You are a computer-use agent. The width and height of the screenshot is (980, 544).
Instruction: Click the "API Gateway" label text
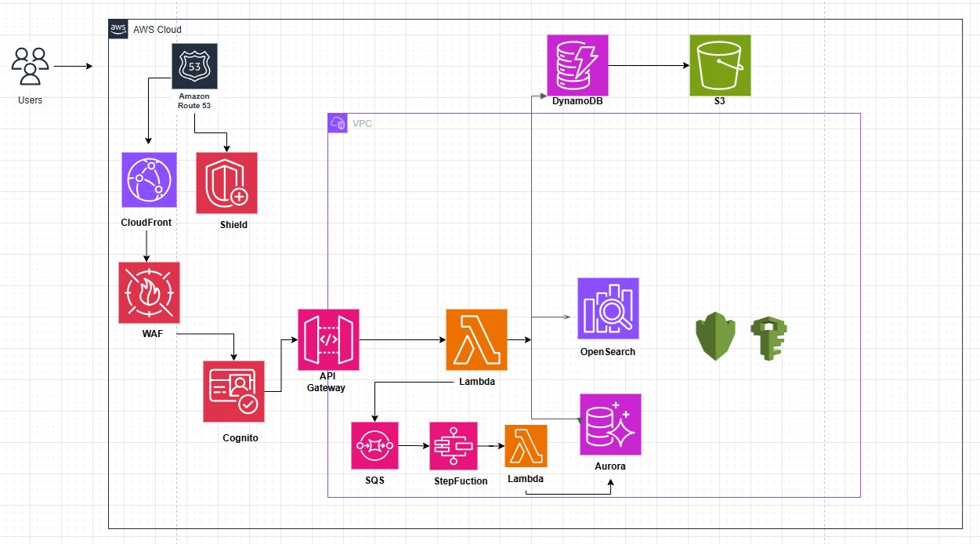click(x=327, y=383)
